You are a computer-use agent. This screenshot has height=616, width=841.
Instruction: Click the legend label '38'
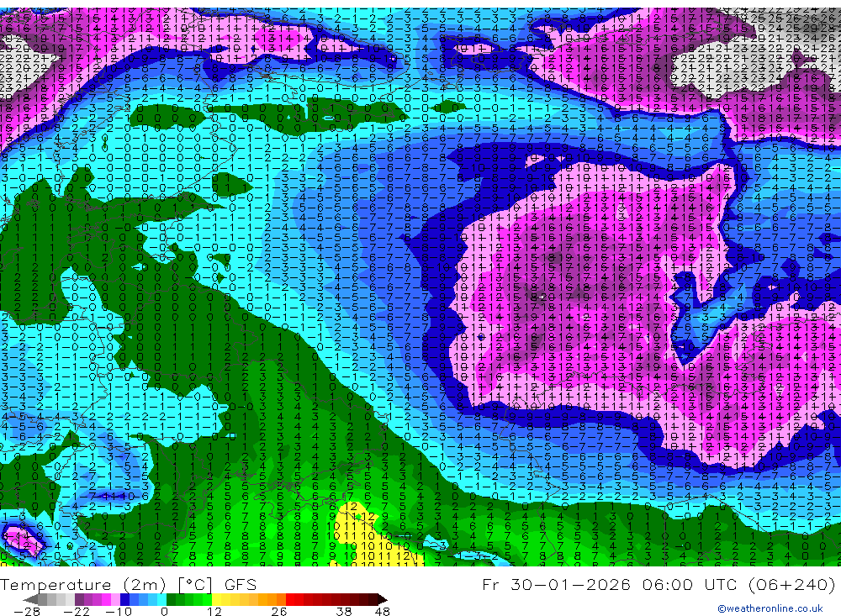click(344, 612)
